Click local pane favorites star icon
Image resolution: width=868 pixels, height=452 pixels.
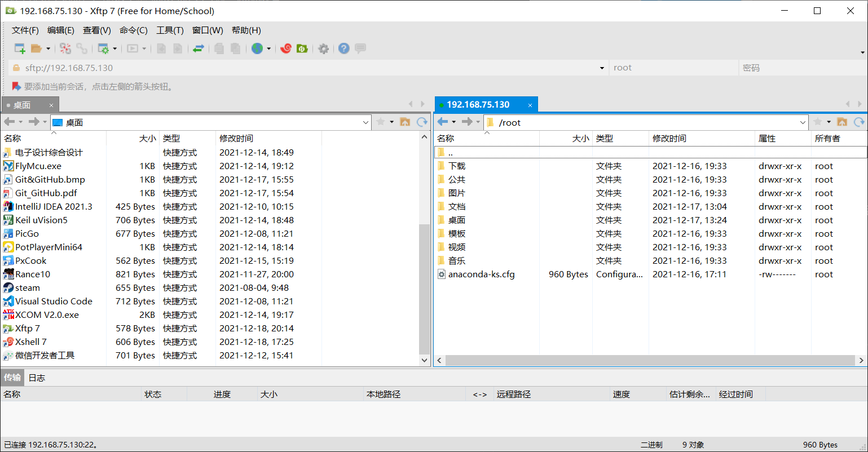coord(381,122)
